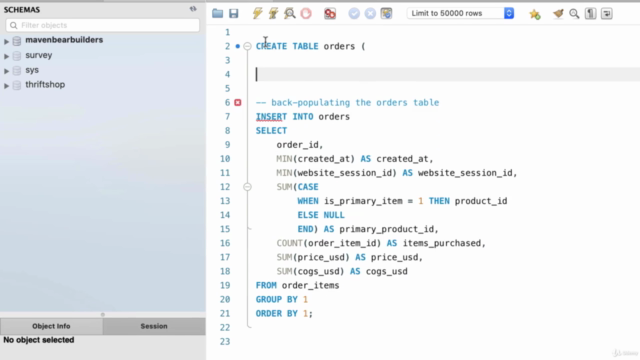Switch to the Session tab
Screen dimensions: 640x360
(x=154, y=326)
